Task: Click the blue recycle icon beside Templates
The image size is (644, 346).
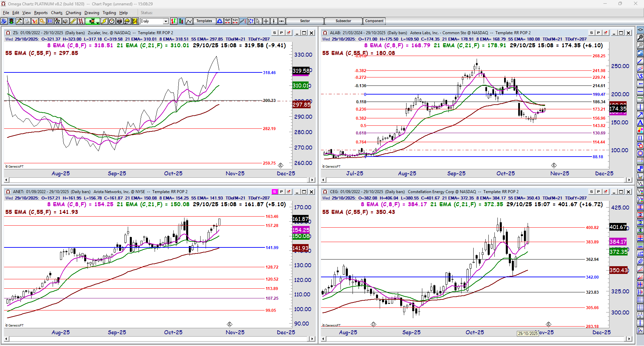Action: point(220,21)
